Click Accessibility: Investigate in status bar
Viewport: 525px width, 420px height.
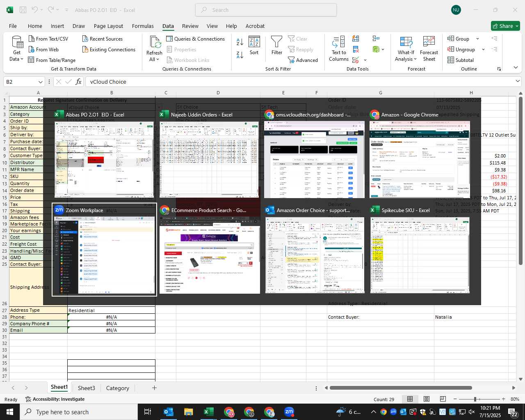tap(55, 399)
